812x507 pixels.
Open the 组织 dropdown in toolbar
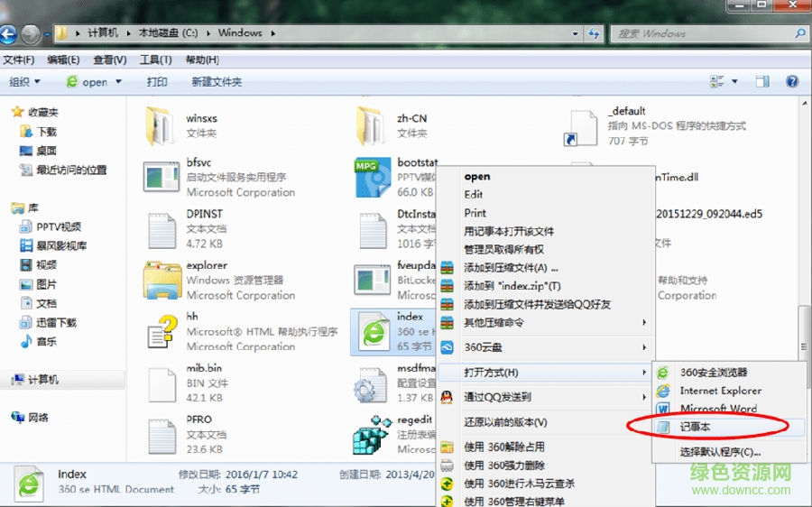[x=24, y=82]
